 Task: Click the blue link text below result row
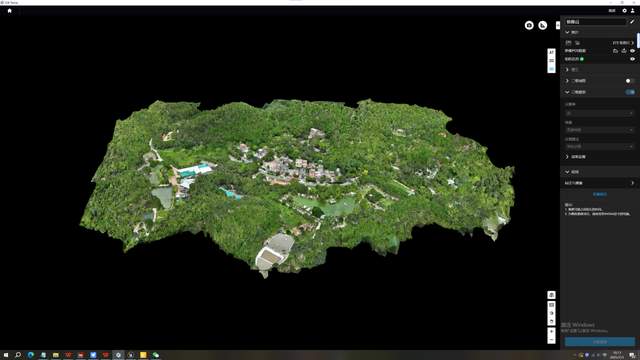[600, 194]
